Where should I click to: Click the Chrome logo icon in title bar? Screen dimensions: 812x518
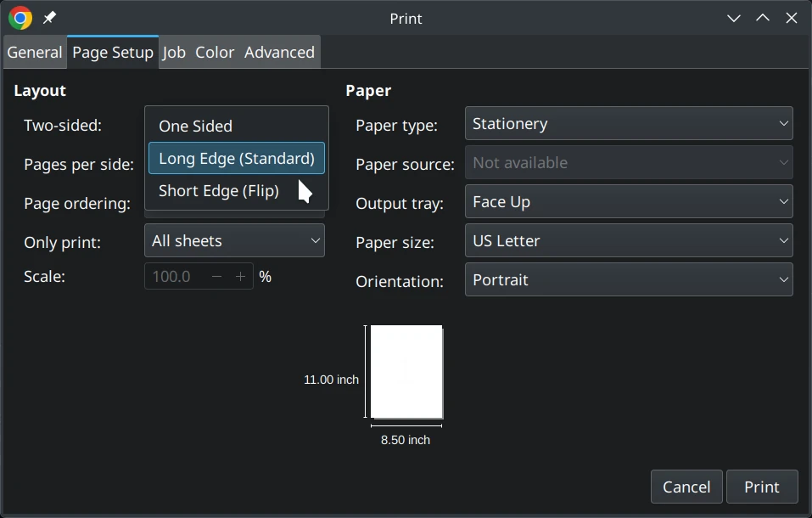tap(20, 18)
